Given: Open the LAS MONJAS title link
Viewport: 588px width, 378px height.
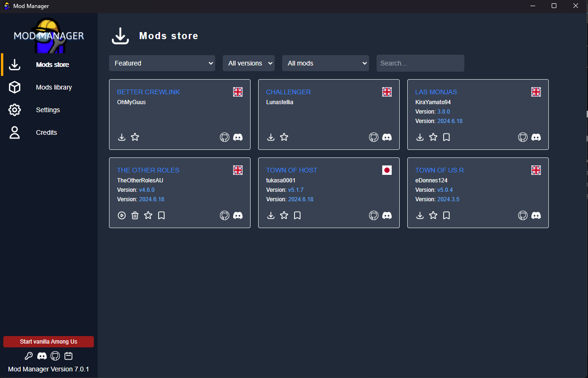Looking at the screenshot, I should click(x=436, y=92).
